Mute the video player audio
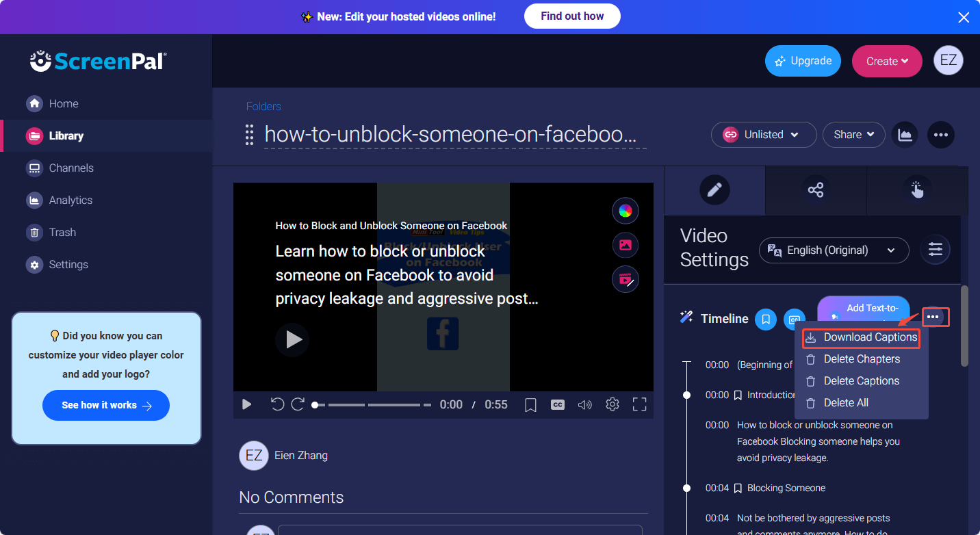Viewport: 980px width, 535px height. (x=584, y=404)
